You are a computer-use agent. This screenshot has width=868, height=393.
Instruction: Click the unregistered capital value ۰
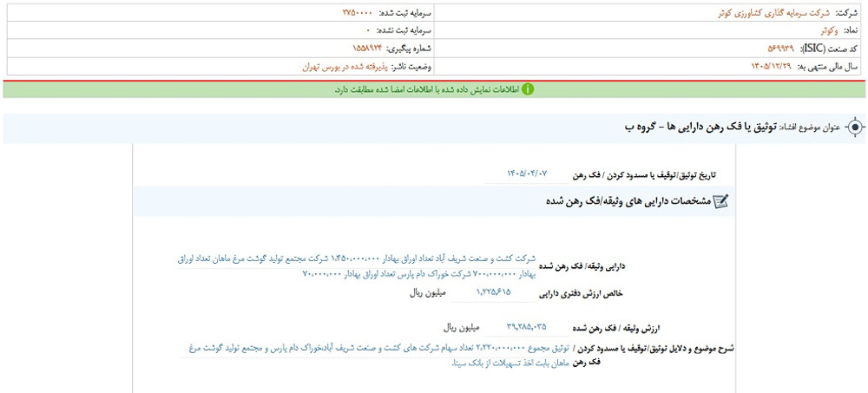[367, 30]
